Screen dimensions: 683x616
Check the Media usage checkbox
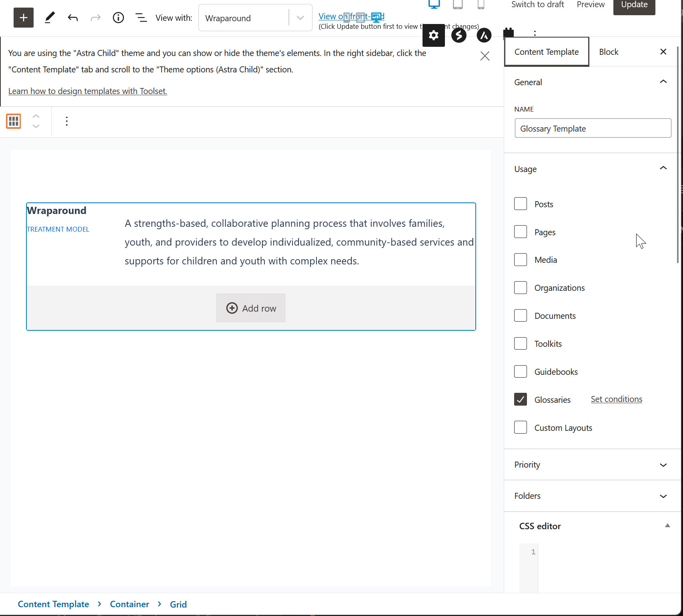click(x=521, y=260)
